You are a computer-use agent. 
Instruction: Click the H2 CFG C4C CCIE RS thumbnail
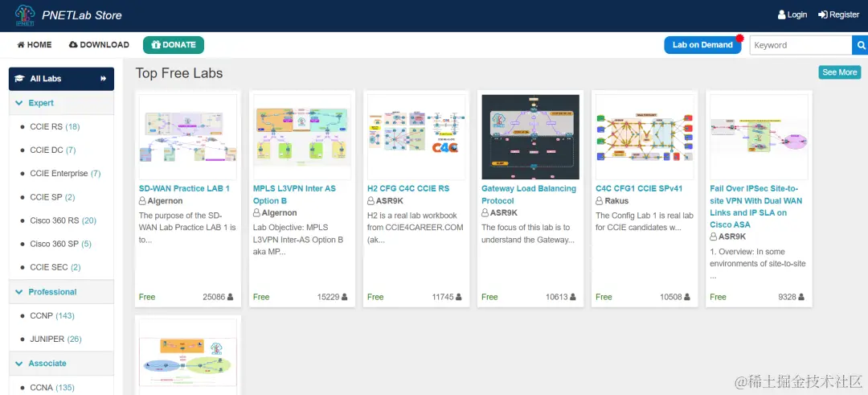click(416, 137)
